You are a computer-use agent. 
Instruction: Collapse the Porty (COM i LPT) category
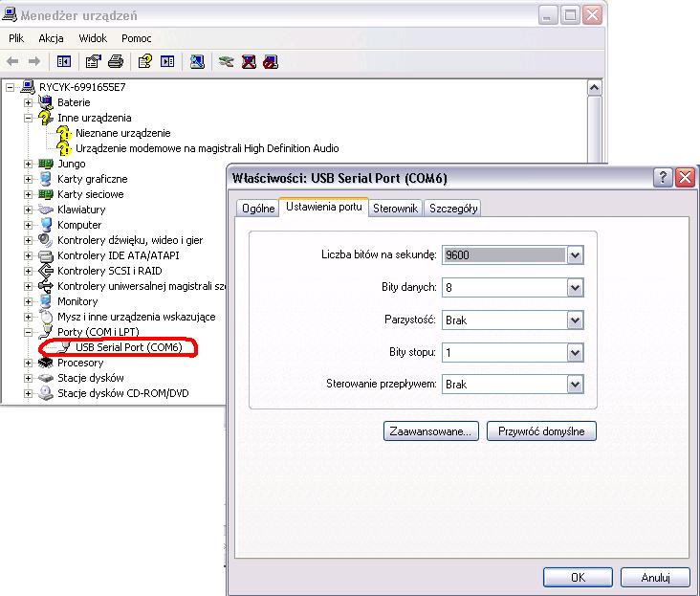28,332
